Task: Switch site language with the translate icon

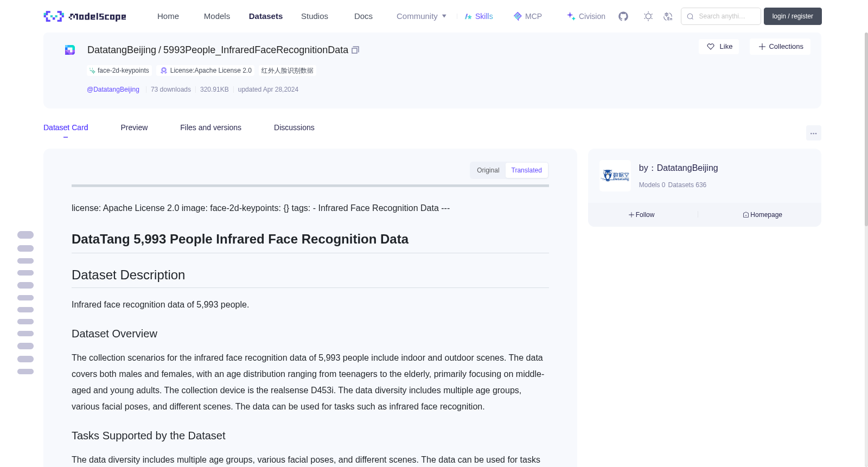Action: point(668,16)
